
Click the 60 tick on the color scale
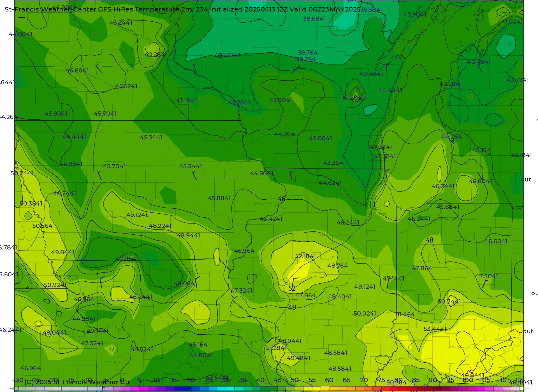click(329, 380)
